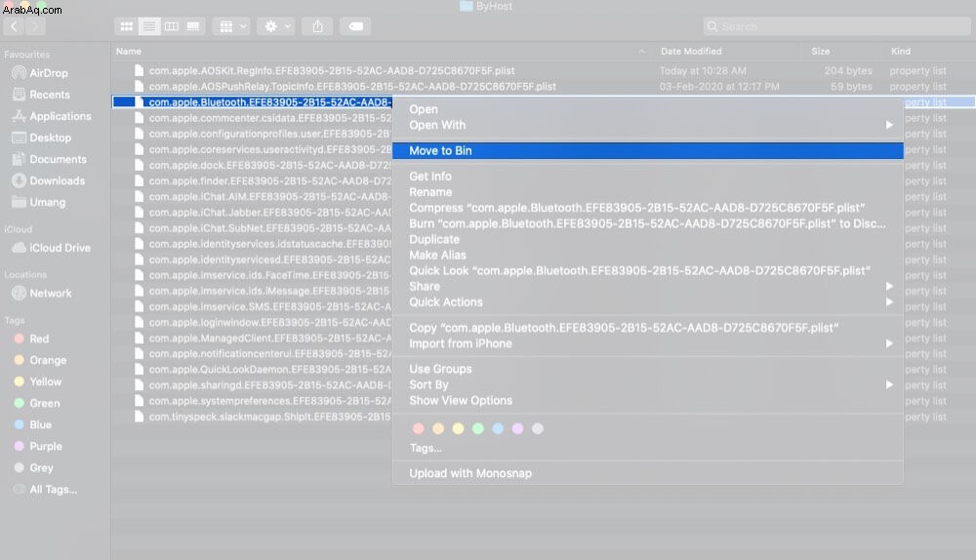Open Applications in the sidebar
Viewport: 976px width, 560px height.
52,116
